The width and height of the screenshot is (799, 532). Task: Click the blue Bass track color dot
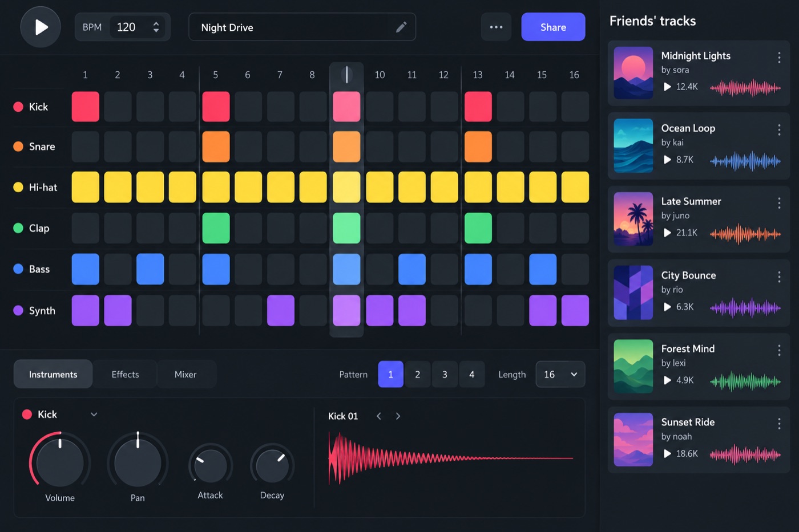click(18, 269)
